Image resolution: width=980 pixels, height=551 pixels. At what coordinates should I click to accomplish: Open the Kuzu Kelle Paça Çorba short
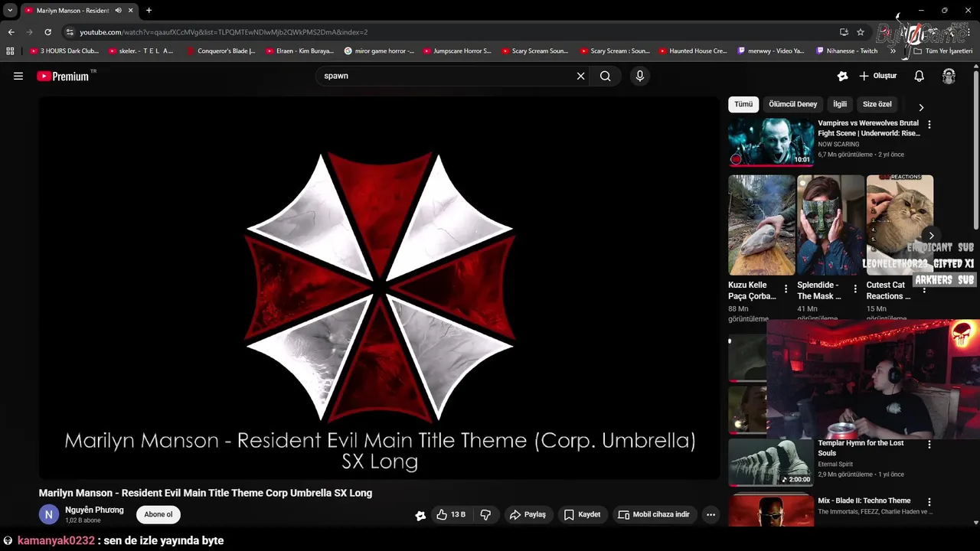[x=761, y=225]
